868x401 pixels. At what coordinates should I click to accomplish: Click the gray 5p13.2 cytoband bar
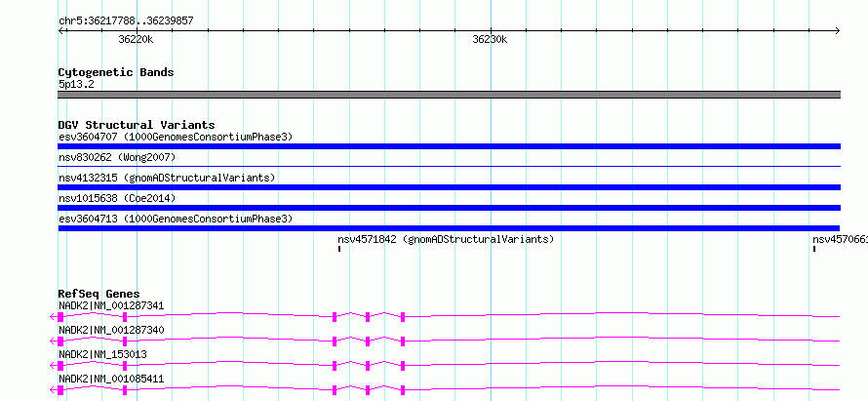[x=449, y=95]
